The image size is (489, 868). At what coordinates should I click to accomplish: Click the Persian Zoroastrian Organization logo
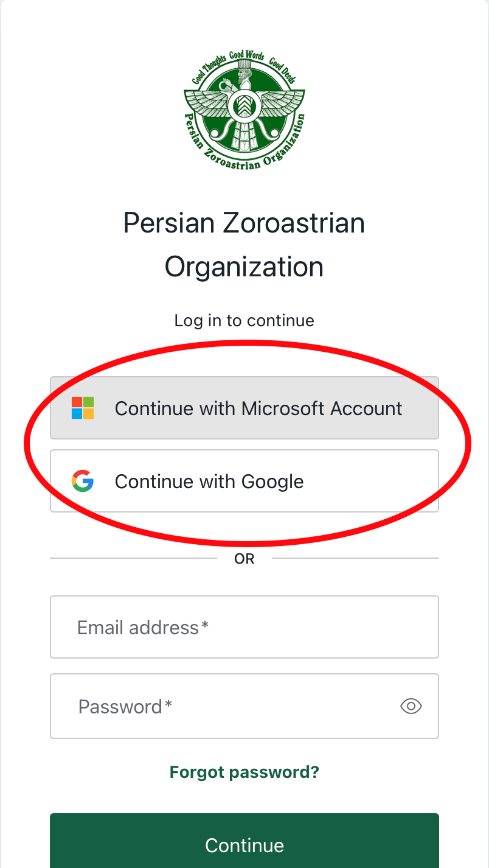(x=244, y=111)
